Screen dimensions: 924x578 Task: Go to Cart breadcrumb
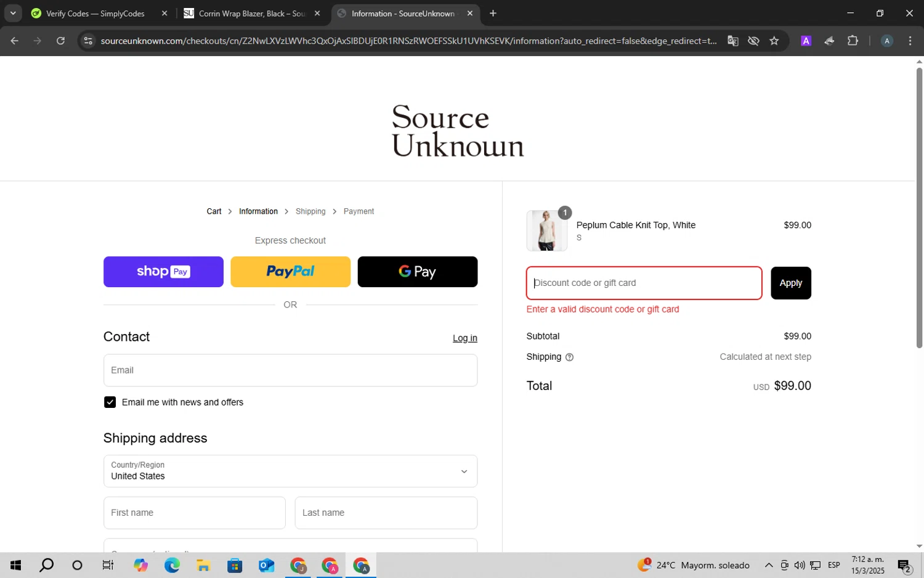214,211
